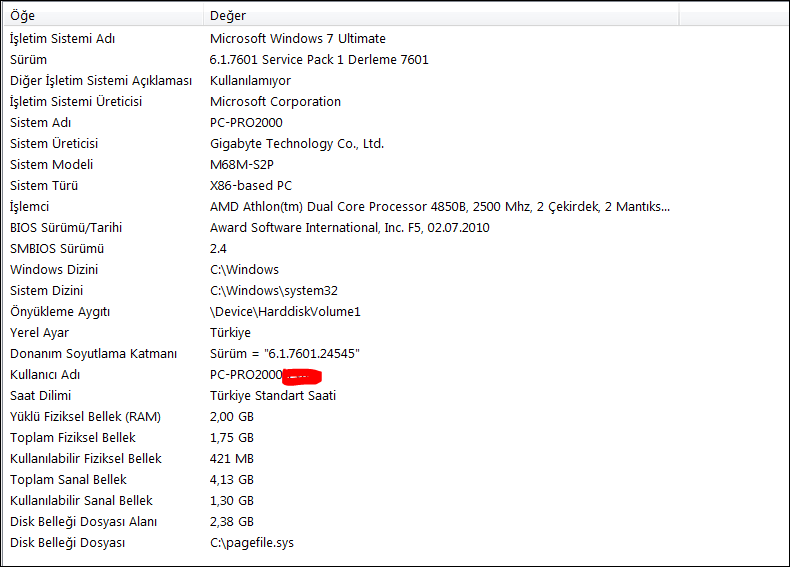This screenshot has height=567, width=790.
Task: Highlight the Windows Dizini row
Action: [54, 269]
